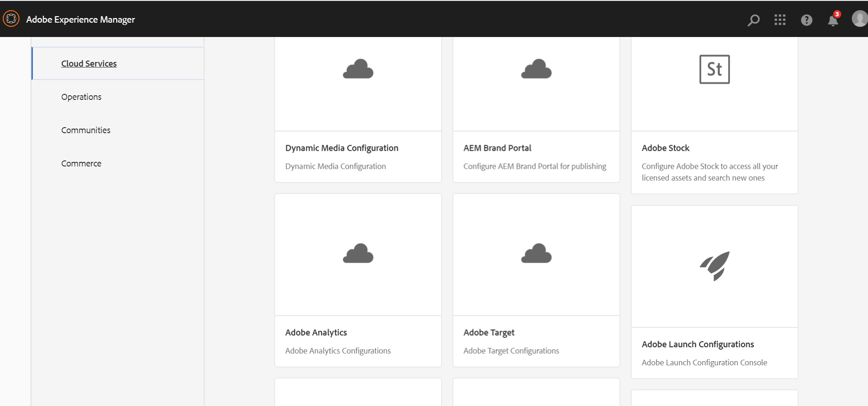868x406 pixels.
Task: Open the user profile avatar
Action: [860, 19]
